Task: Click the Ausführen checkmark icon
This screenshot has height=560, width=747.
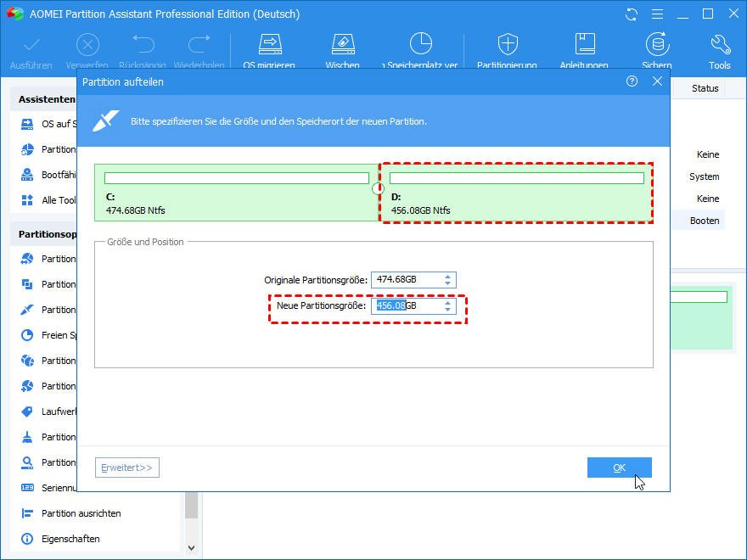Action: pos(31,45)
